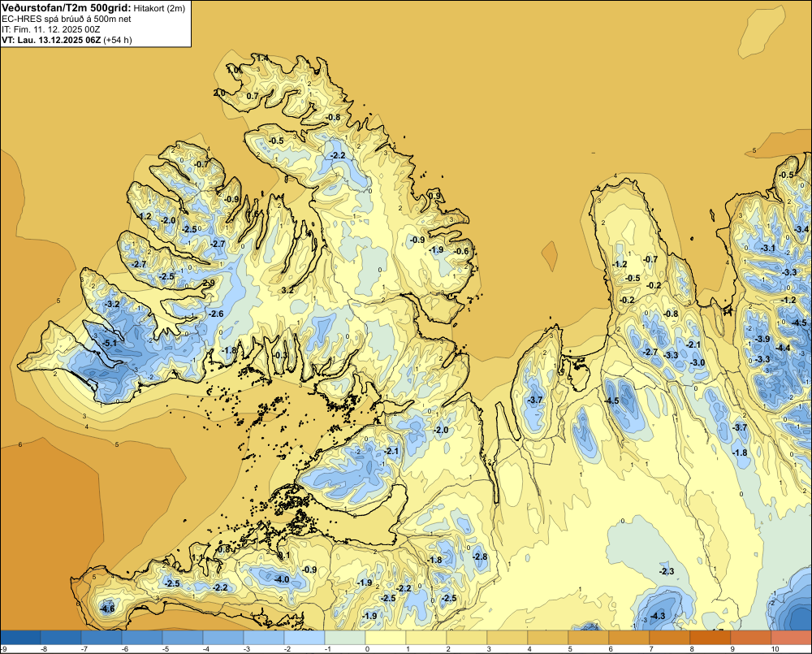
Task: Click the temperature value '-3.4'
Action: [x=801, y=229]
